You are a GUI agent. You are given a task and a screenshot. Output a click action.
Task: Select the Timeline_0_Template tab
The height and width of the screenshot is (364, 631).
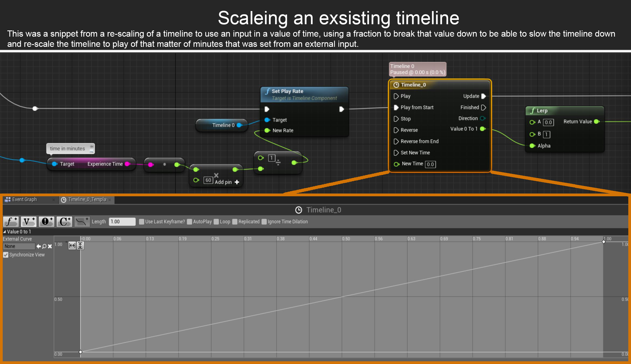[87, 199]
